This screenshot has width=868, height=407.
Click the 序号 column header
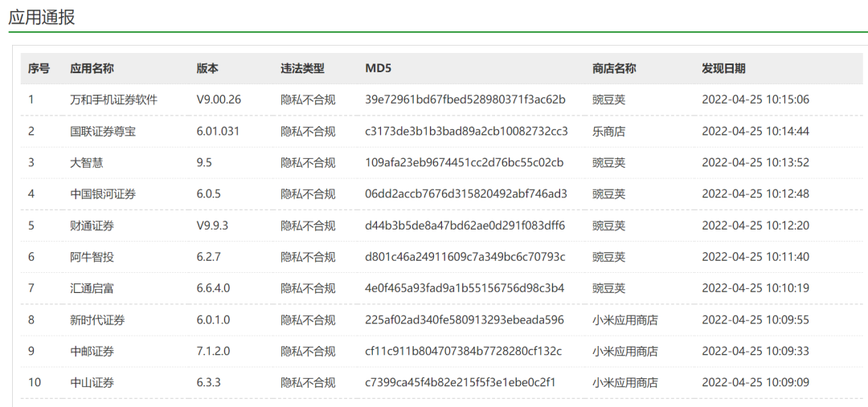coord(39,69)
